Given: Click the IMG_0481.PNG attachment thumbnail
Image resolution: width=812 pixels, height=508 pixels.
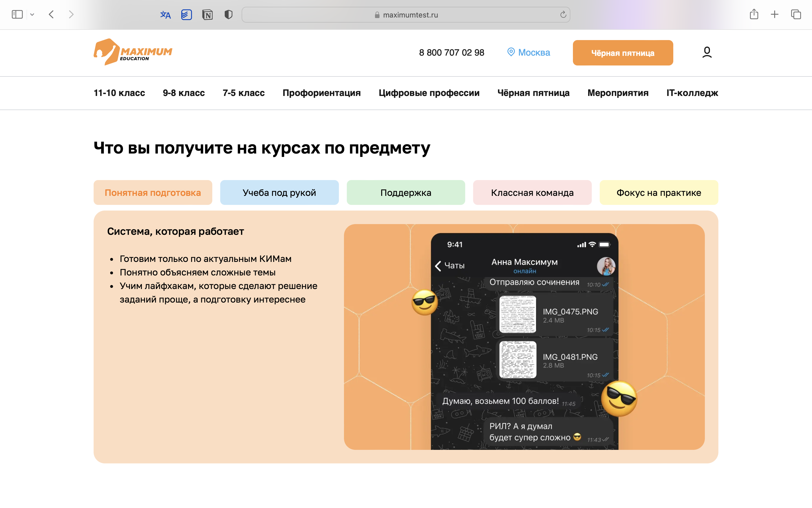Looking at the screenshot, I should click(518, 360).
